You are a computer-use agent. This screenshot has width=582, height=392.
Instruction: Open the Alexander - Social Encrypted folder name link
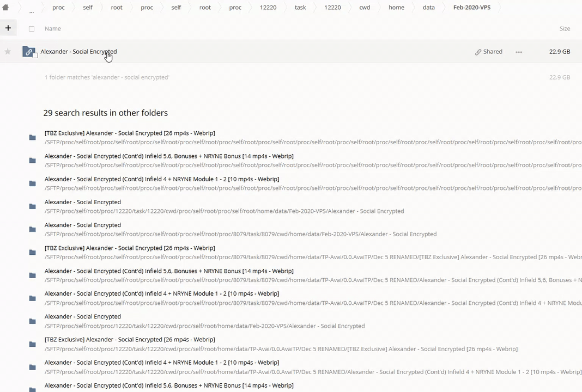78,52
